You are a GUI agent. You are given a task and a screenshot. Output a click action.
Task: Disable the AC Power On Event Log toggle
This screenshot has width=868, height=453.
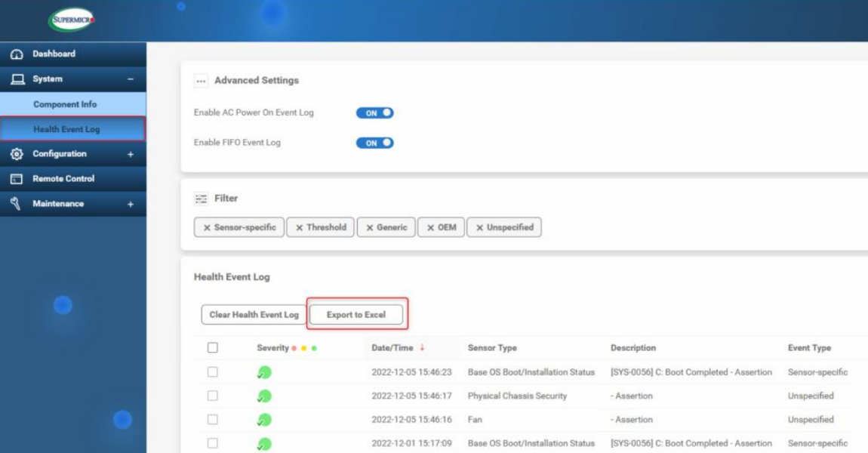[376, 111]
